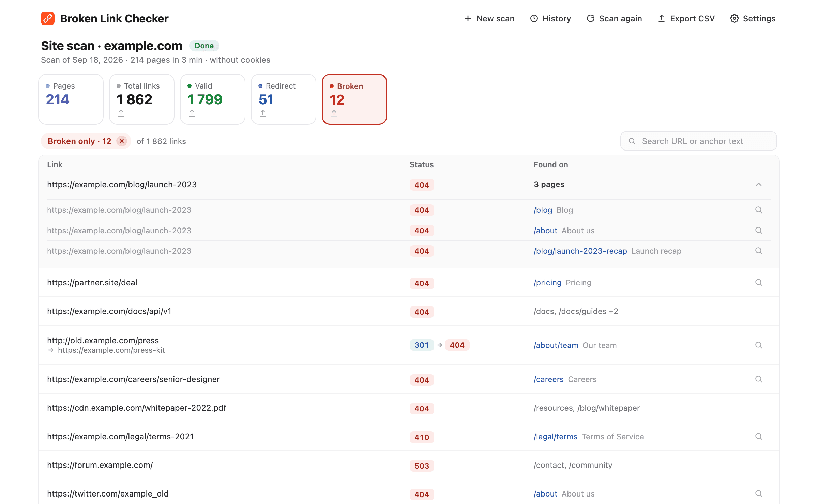Click the 301 status badge
This screenshot has height=504, width=818.
[x=422, y=345]
